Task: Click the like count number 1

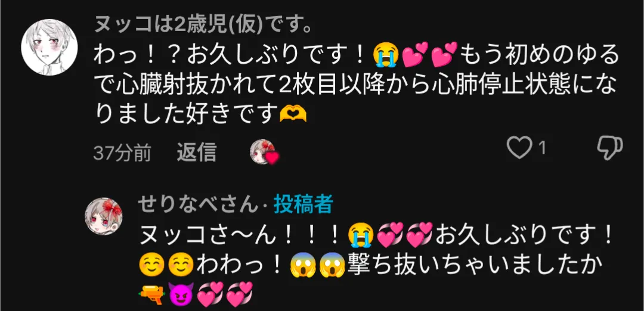Action: point(542,148)
